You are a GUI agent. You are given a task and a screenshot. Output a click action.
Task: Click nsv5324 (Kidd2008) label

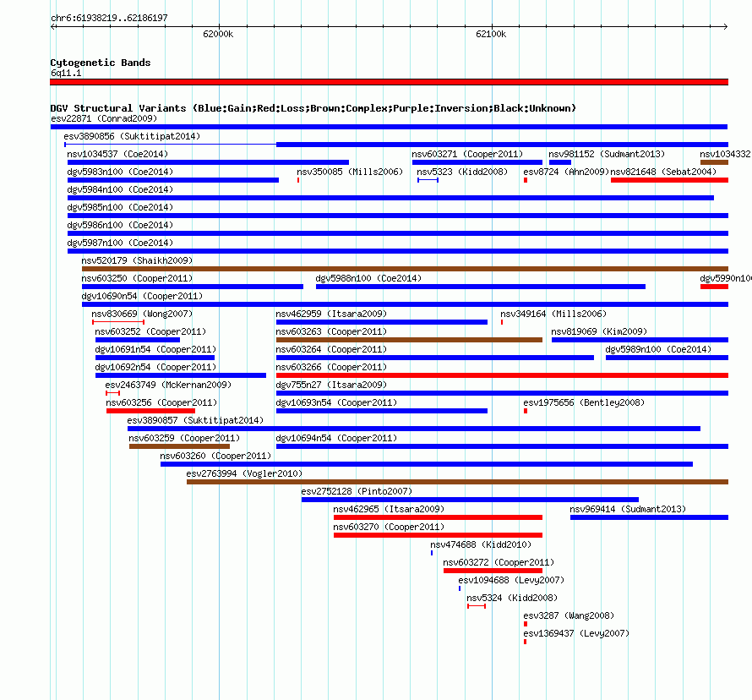click(512, 598)
